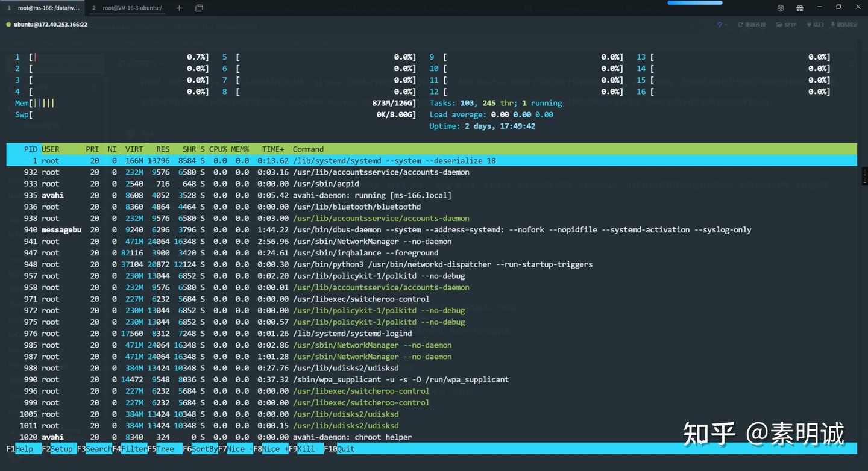Click the Mem usage meter bar

216,103
